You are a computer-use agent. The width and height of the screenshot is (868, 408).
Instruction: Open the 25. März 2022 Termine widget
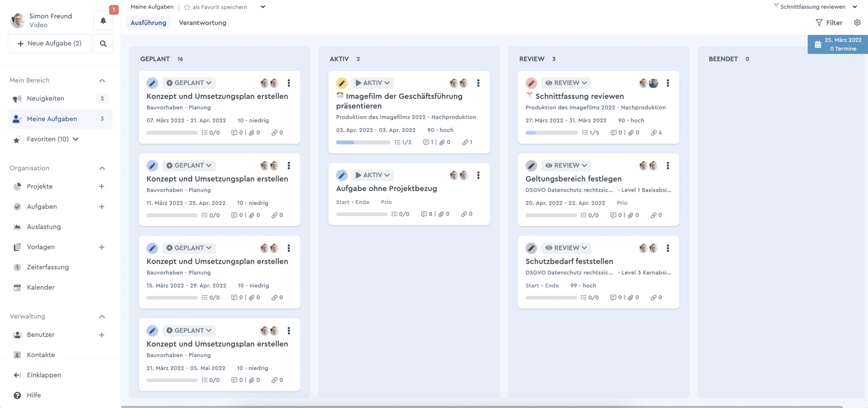(x=837, y=44)
